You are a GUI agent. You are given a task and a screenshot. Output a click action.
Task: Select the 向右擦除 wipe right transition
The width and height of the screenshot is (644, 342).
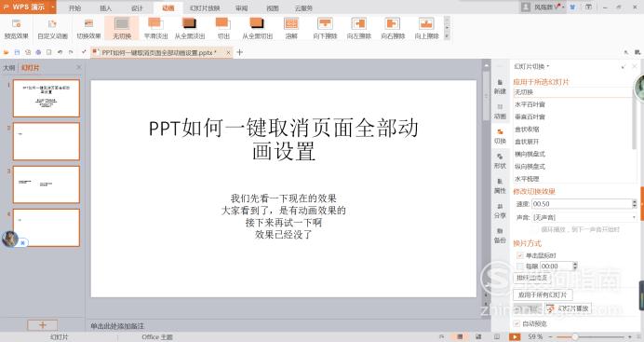(393, 28)
